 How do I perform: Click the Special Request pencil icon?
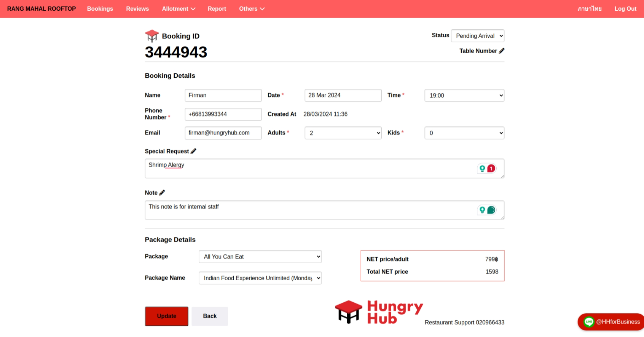tap(193, 151)
